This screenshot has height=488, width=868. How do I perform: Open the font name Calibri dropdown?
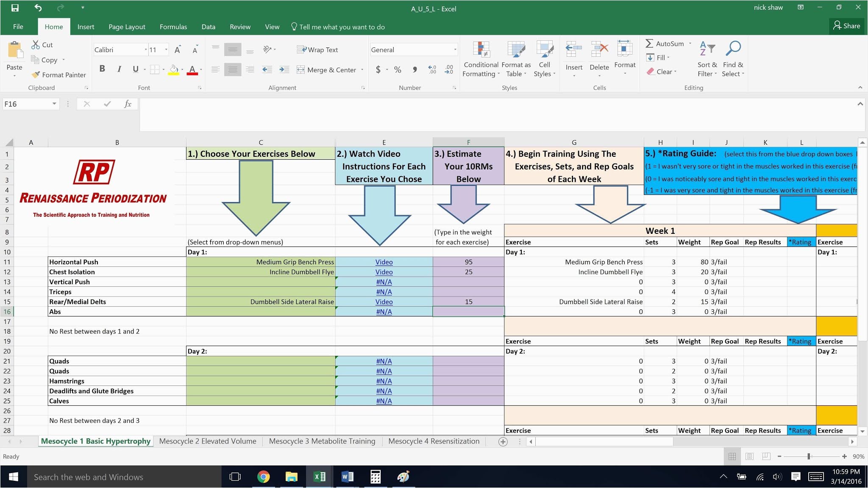coord(145,50)
